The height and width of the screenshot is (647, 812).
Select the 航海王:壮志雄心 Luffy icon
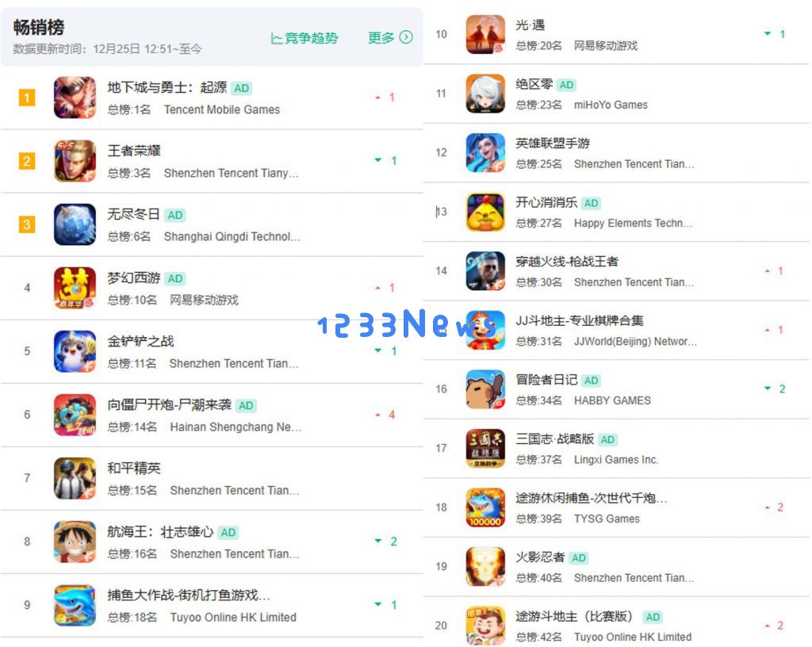[x=75, y=542]
